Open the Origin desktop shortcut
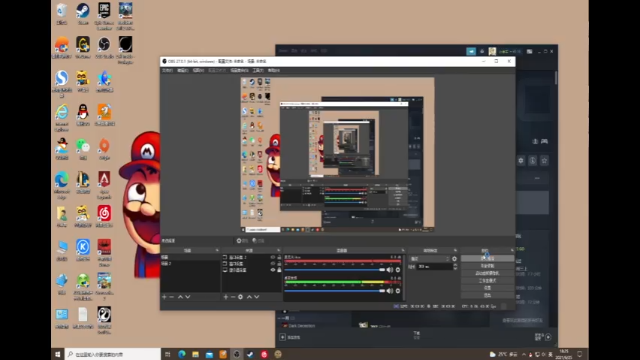The image size is (640, 360). tap(104, 149)
